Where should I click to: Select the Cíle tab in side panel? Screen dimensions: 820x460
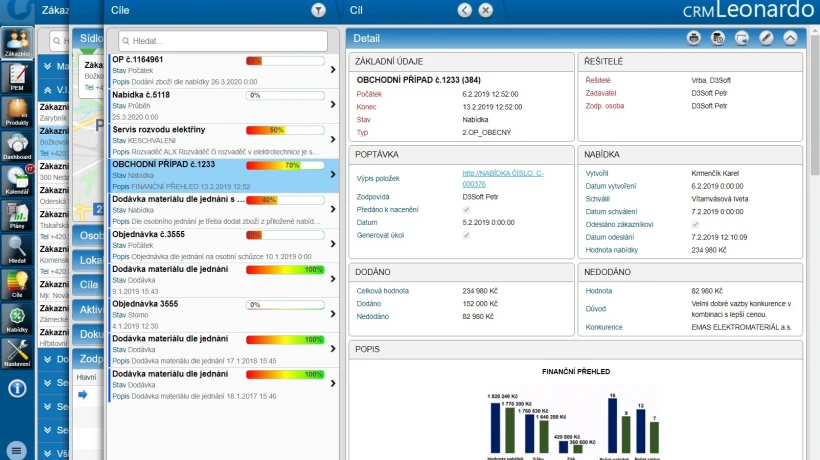pos(88,285)
